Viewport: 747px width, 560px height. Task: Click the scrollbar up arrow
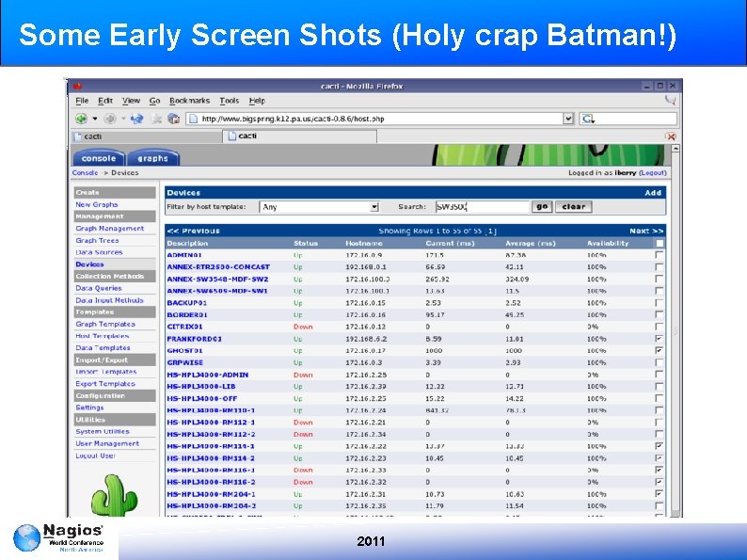[x=675, y=149]
